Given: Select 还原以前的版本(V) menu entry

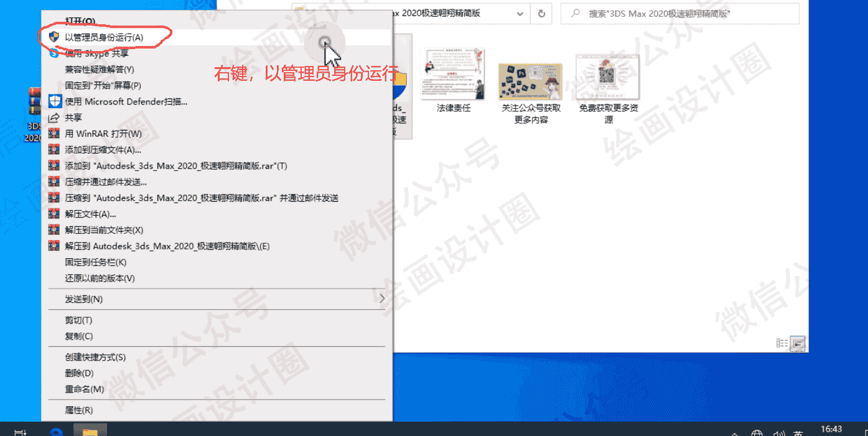Looking at the screenshot, I should [x=217, y=279].
